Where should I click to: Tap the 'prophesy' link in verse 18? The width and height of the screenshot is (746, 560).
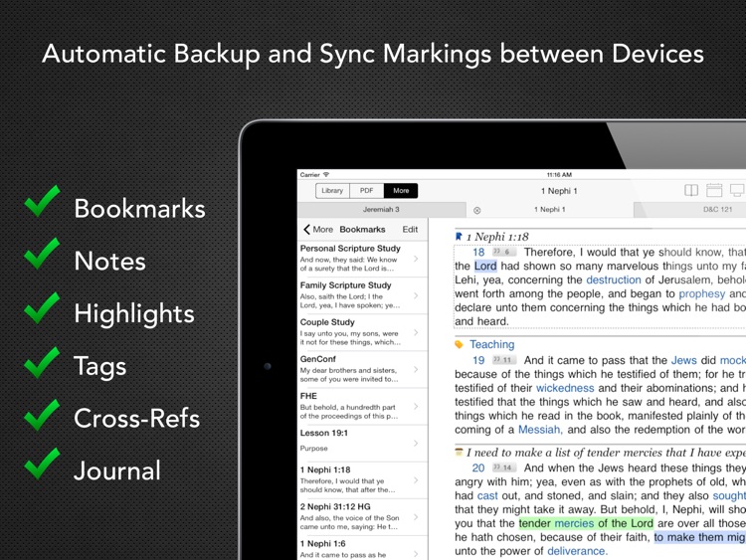click(702, 293)
